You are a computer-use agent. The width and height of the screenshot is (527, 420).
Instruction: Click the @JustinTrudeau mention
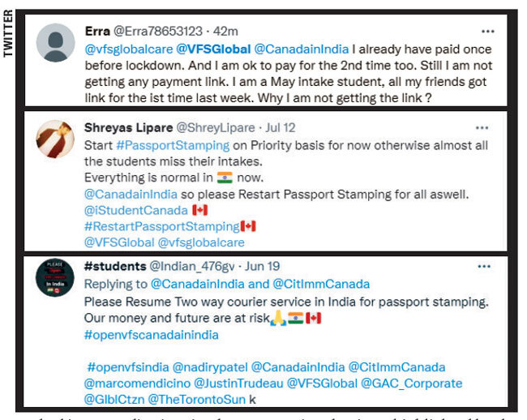coord(238,384)
